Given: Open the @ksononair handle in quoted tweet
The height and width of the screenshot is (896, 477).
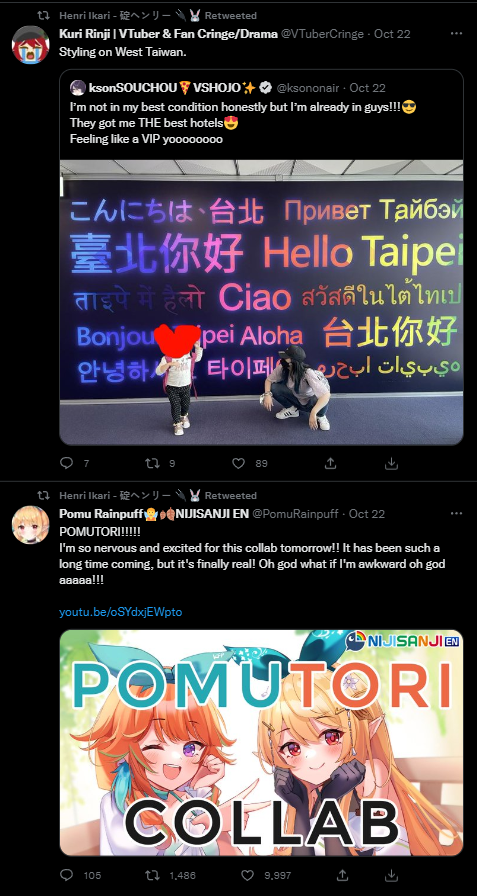Looking at the screenshot, I should (308, 88).
